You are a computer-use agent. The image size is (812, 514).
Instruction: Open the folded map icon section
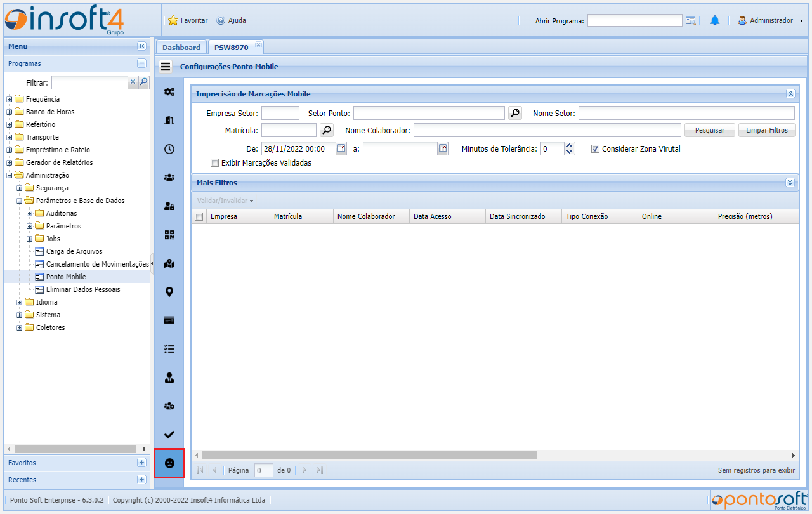click(169, 263)
